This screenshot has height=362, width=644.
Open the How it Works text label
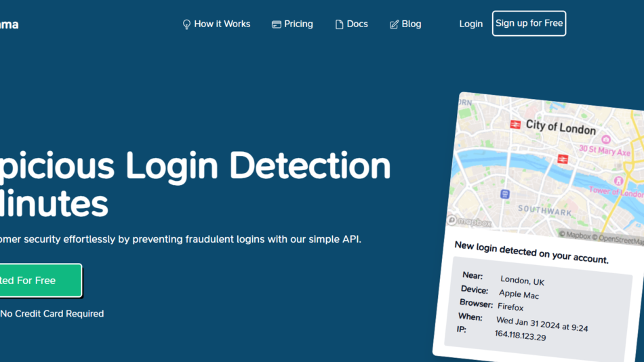click(222, 24)
